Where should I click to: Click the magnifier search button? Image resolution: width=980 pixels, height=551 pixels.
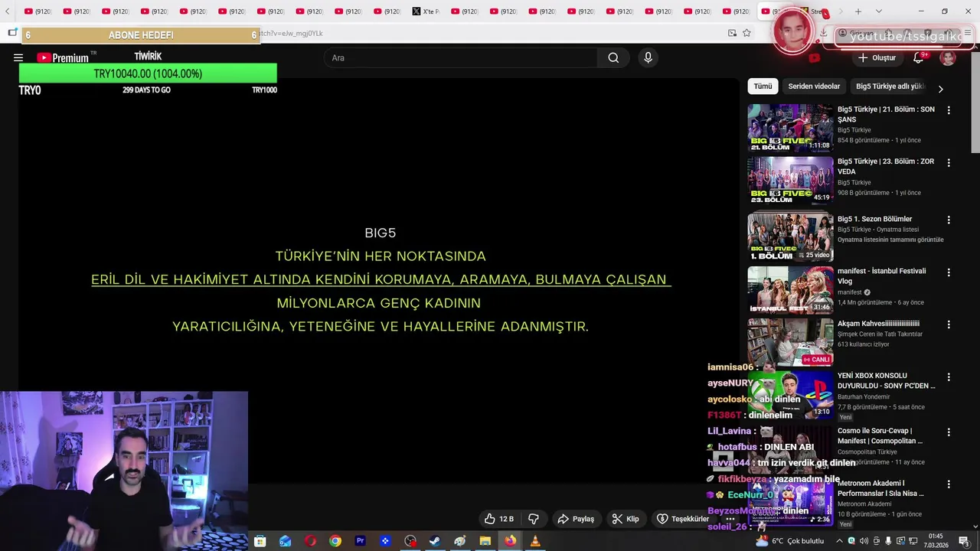(x=613, y=57)
